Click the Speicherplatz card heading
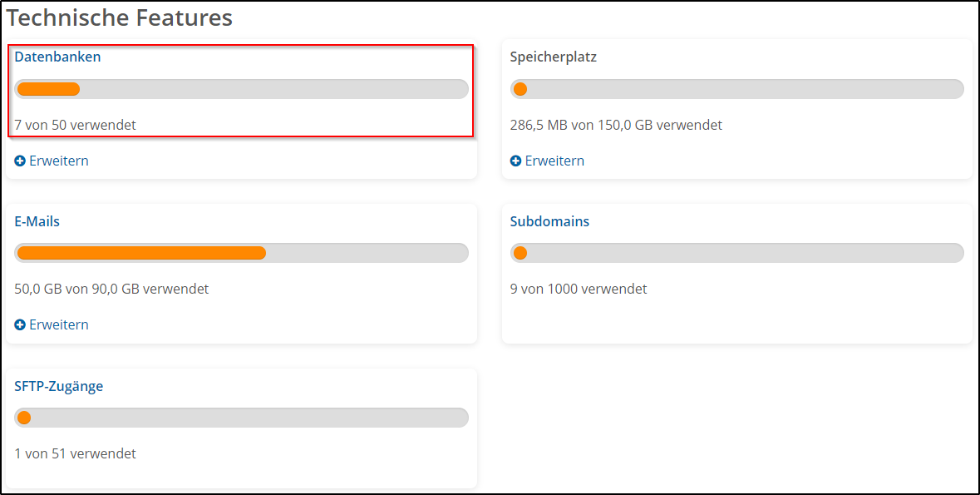This screenshot has width=980, height=495. tap(553, 57)
